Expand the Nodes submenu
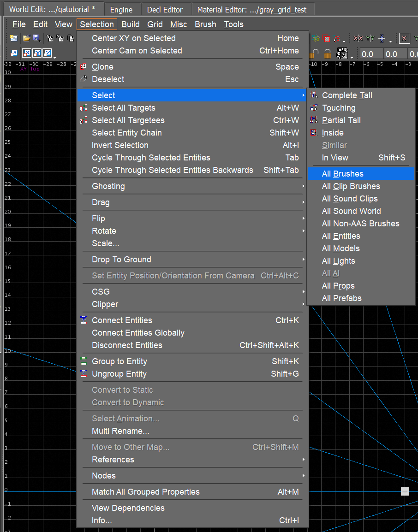Screen dimensions: 418x532 point(193,476)
